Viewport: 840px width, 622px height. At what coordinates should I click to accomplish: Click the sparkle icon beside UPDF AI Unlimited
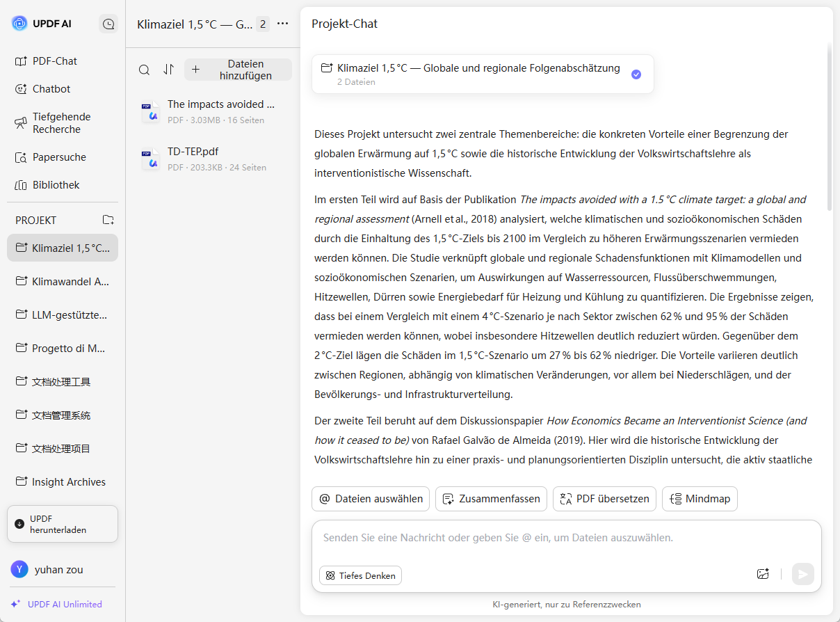(15, 604)
